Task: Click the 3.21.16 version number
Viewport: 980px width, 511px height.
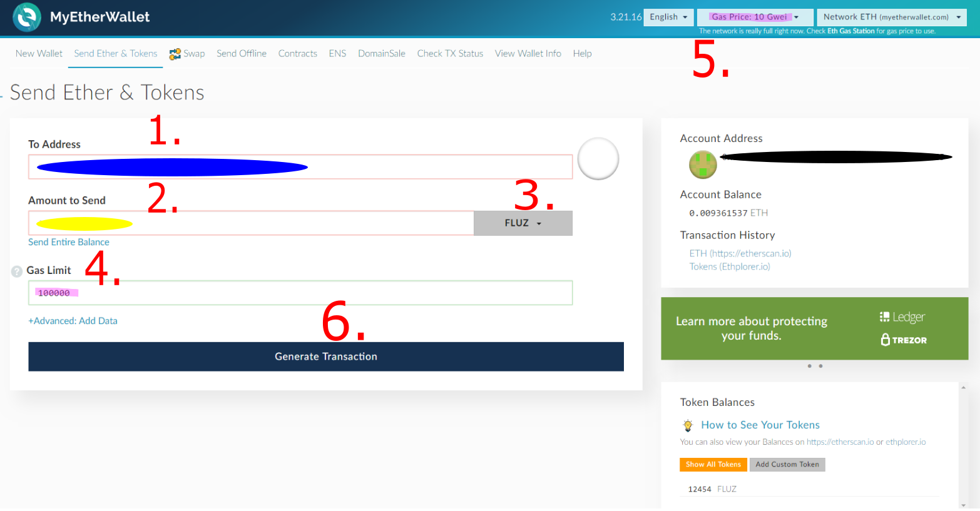Action: 626,17
